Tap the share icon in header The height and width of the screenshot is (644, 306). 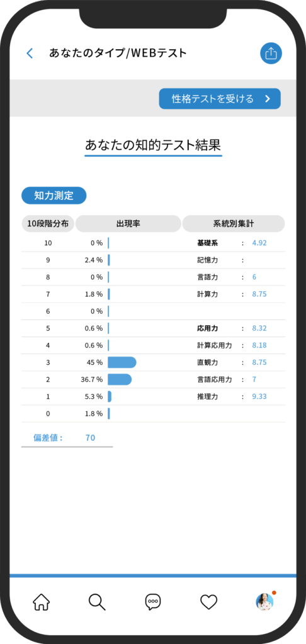(x=271, y=53)
